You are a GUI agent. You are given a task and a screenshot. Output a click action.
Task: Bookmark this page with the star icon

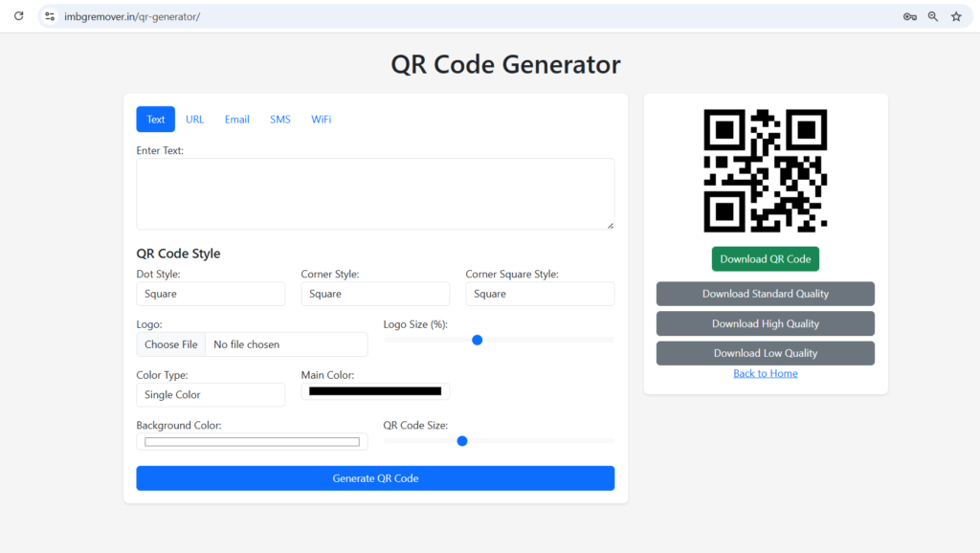pyautogui.click(x=956, y=17)
